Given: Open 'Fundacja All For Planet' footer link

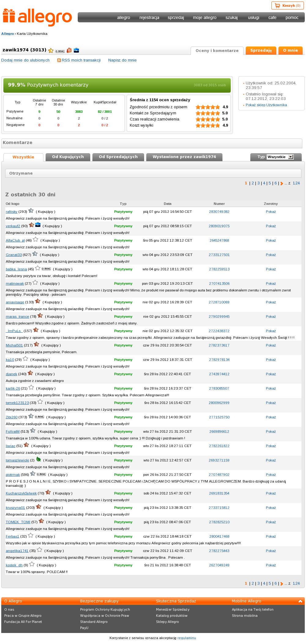Looking at the screenshot, I should coord(23,622).
